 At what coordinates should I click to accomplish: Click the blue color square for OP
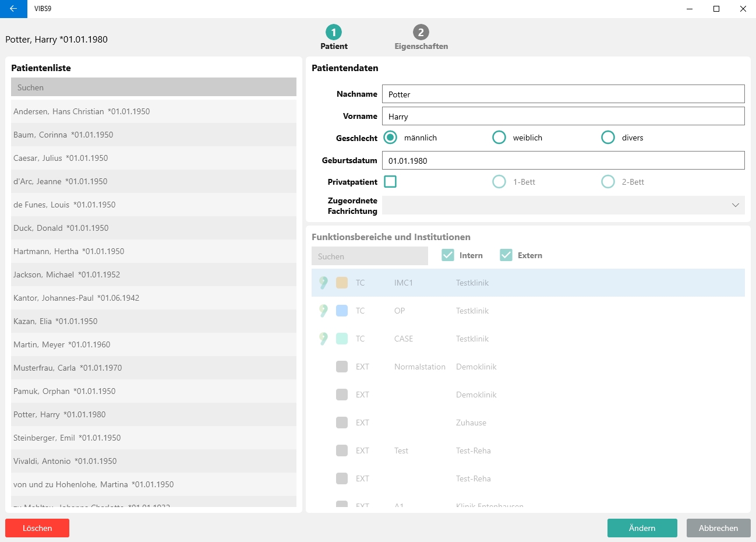[x=342, y=311]
